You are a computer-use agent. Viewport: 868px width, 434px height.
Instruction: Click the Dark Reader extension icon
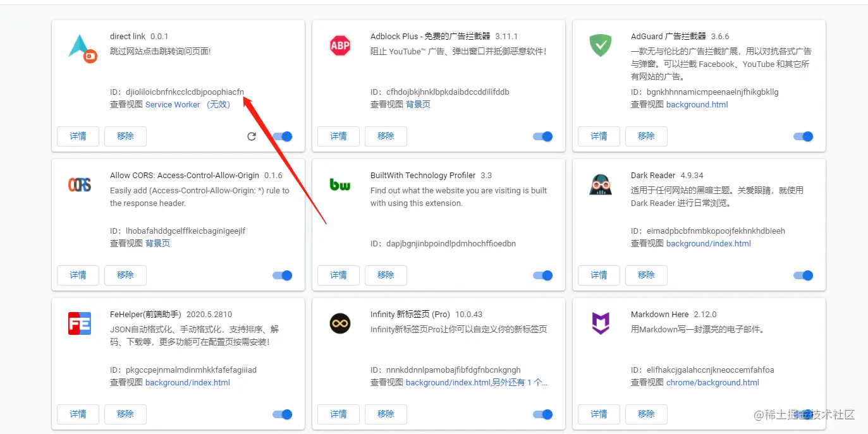tap(601, 184)
